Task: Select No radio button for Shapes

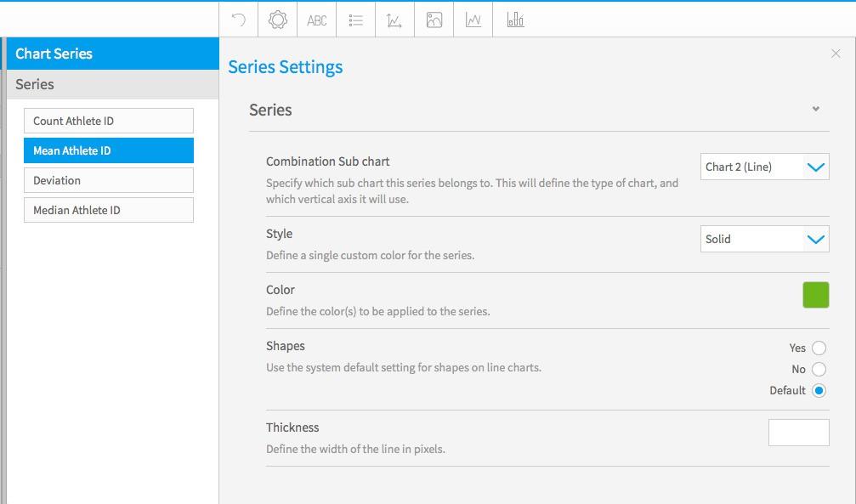Action: [x=819, y=369]
